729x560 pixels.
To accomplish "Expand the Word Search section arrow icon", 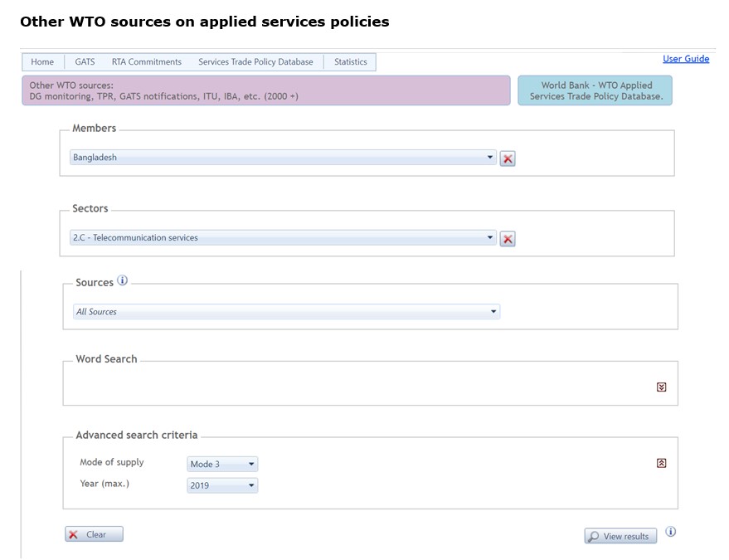I will point(661,387).
